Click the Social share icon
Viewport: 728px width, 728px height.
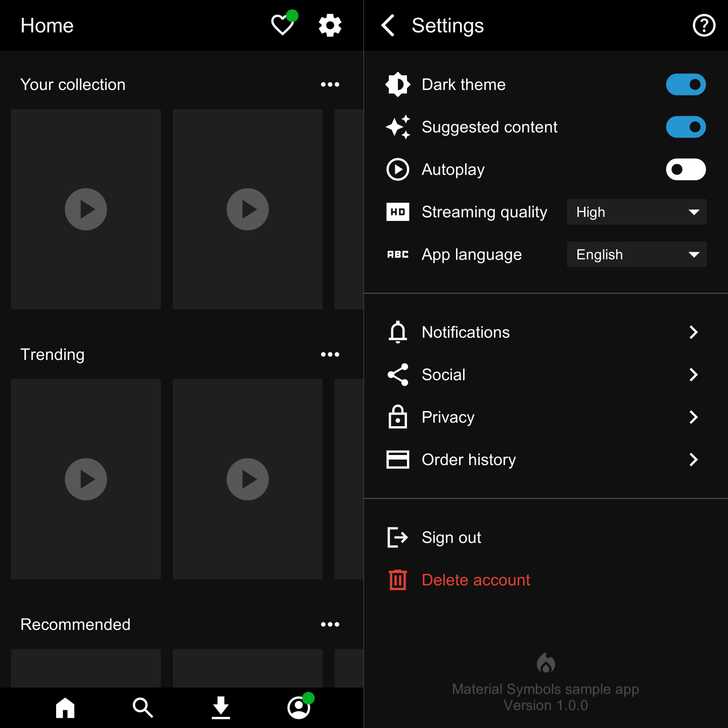coord(398,375)
